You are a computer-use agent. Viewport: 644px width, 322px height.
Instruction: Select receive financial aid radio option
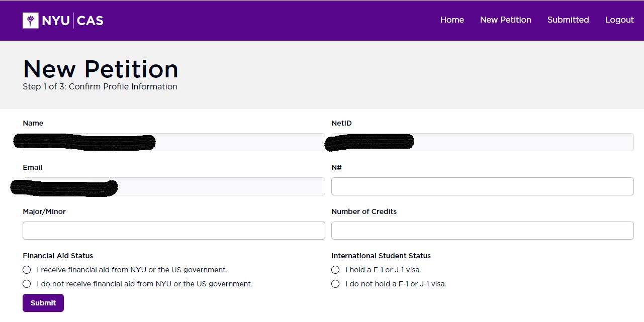coord(27,270)
